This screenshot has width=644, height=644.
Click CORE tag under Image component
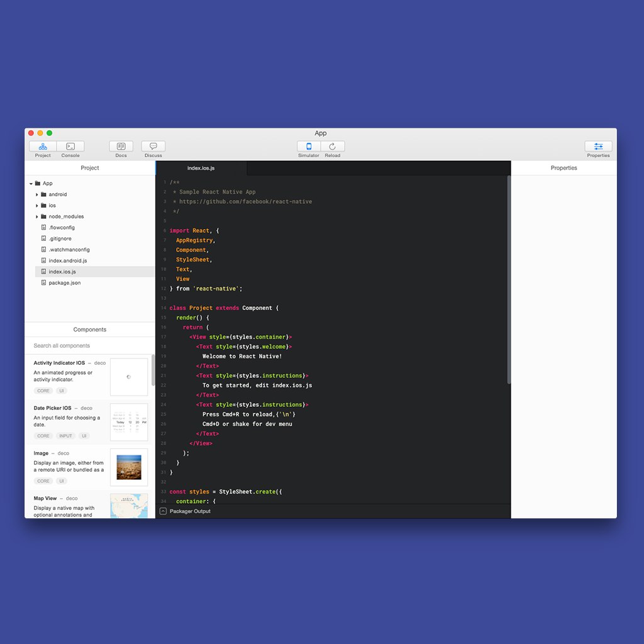(43, 481)
